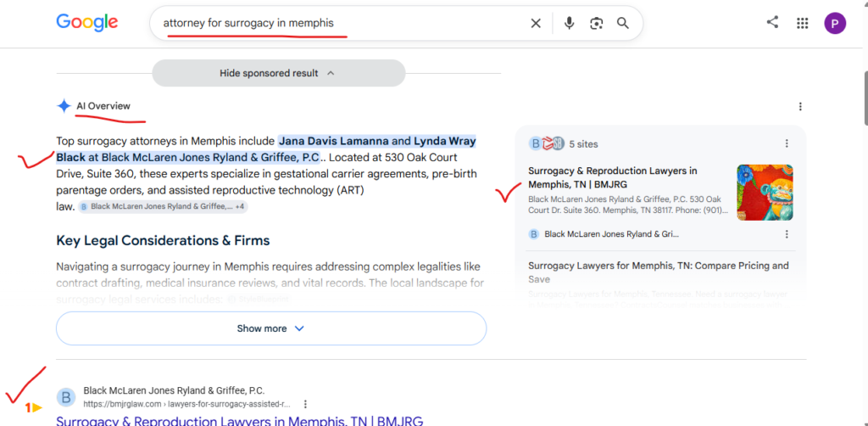Image resolution: width=868 pixels, height=426 pixels.
Task: Click the 5 sites favicon cluster
Action: pyautogui.click(x=547, y=143)
